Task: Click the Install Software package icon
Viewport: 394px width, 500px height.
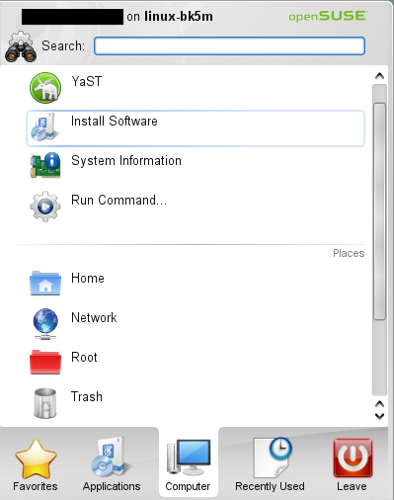Action: 45,128
